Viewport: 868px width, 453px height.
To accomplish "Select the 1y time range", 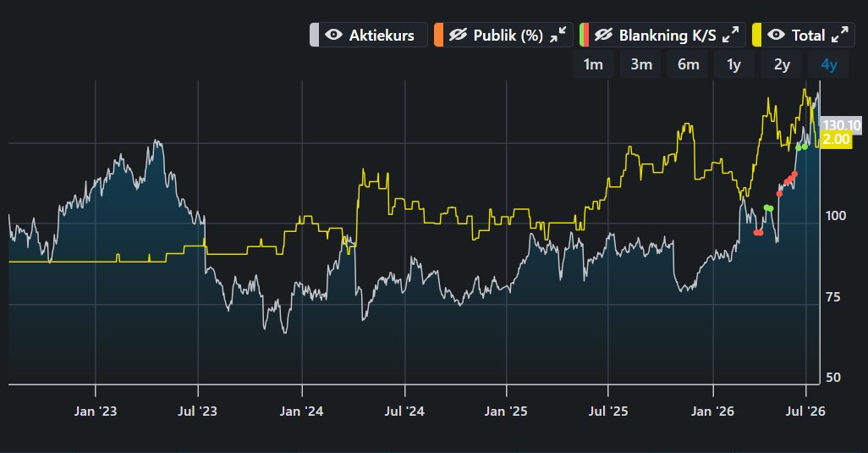I will pos(734,65).
